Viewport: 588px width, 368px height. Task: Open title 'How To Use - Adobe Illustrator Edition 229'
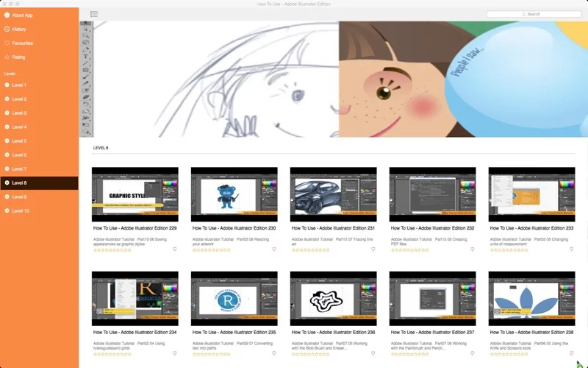coord(135,228)
